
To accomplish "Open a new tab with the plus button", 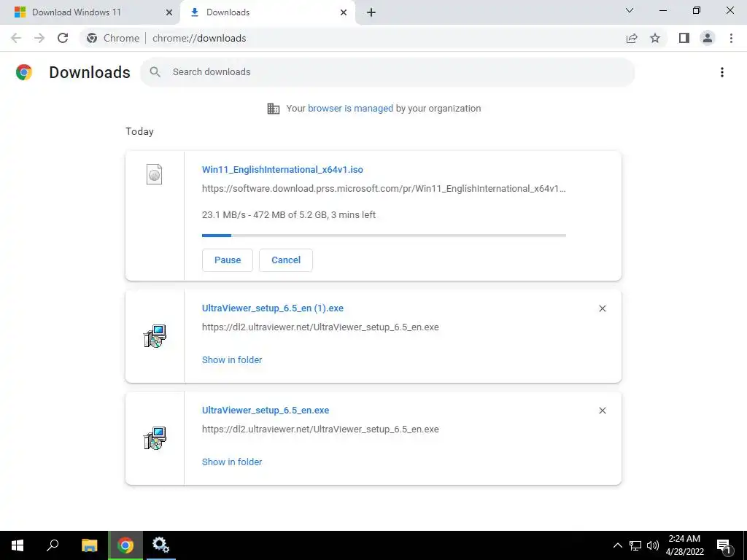I will 371,12.
